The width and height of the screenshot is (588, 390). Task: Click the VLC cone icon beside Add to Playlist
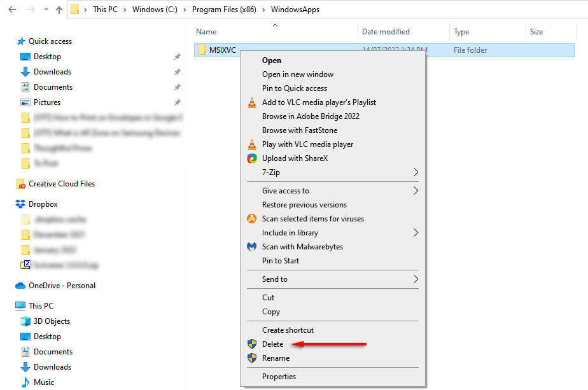pos(251,102)
